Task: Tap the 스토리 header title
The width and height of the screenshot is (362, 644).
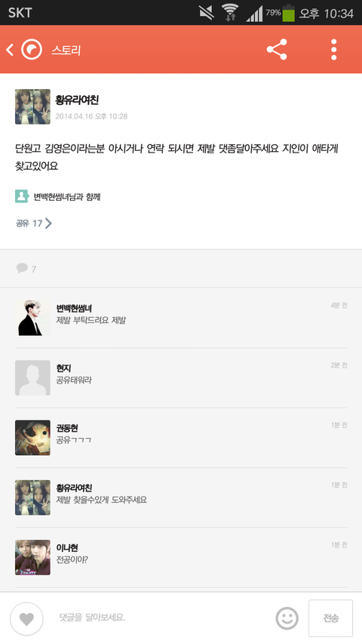Action: [x=66, y=50]
